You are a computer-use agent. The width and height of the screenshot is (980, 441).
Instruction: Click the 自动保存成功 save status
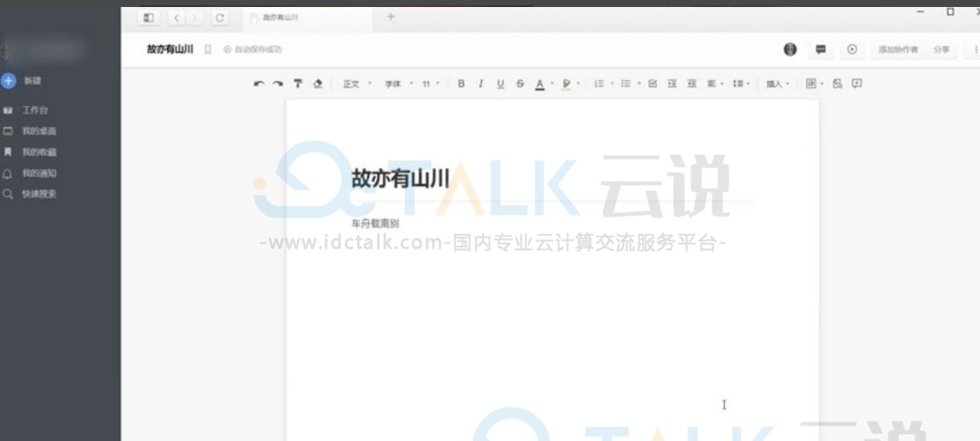tap(253, 49)
